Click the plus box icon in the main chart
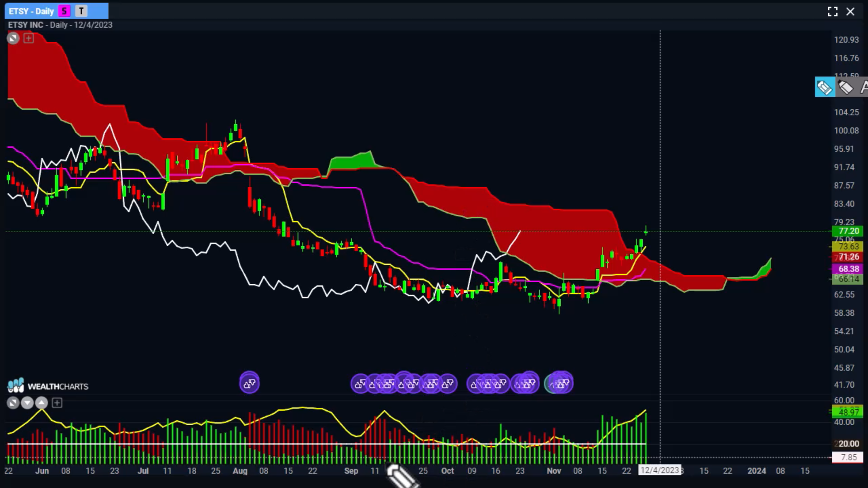Image resolution: width=868 pixels, height=488 pixels. tap(28, 38)
